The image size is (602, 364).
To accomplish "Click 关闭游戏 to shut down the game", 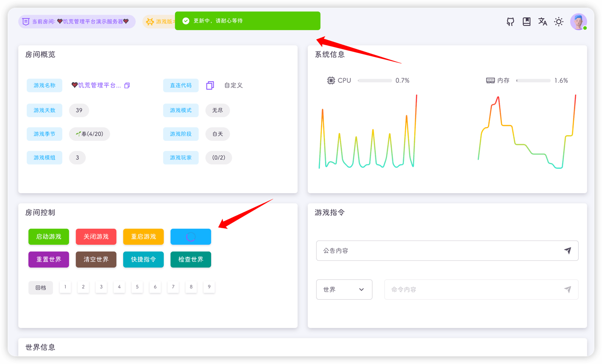I will click(x=96, y=237).
